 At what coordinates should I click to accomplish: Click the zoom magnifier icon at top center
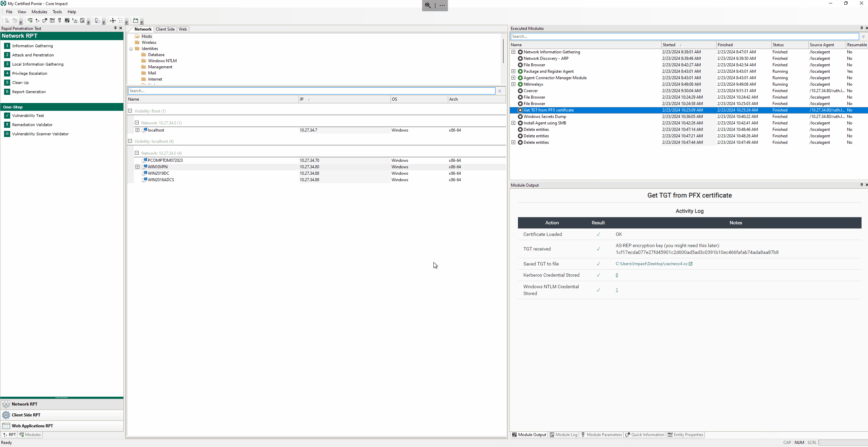point(428,5)
